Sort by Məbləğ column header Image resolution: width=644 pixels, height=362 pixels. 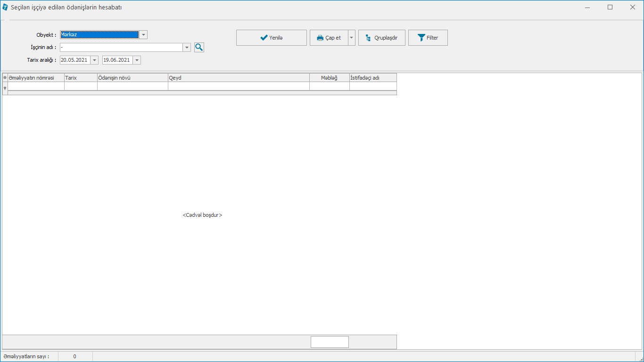tap(329, 78)
